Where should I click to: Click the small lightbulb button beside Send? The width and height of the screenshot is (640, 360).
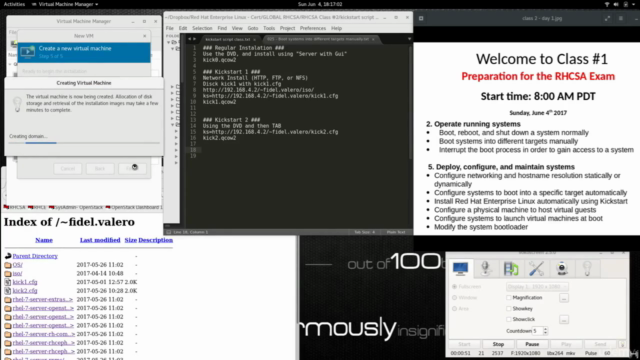point(622,344)
